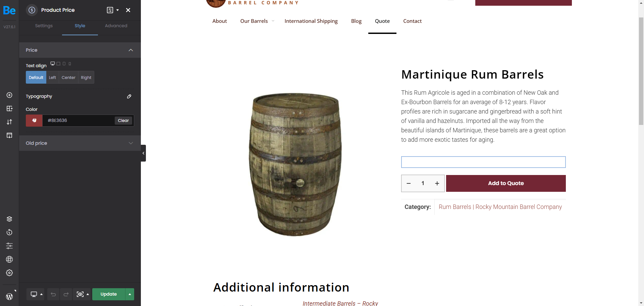Open the pre-built sections icon
Screen dimensions: 644x306
point(9,108)
